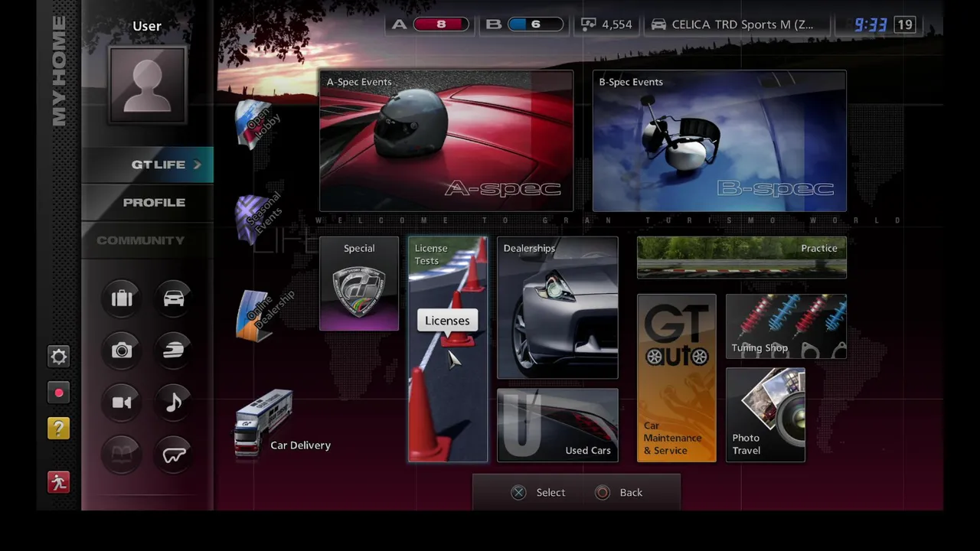Open the course track outline icon

(174, 455)
